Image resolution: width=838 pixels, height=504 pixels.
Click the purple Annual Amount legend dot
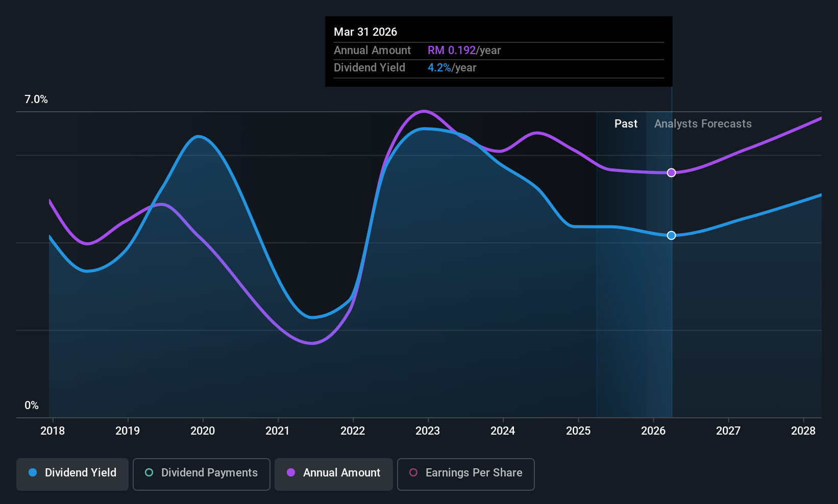[291, 472]
